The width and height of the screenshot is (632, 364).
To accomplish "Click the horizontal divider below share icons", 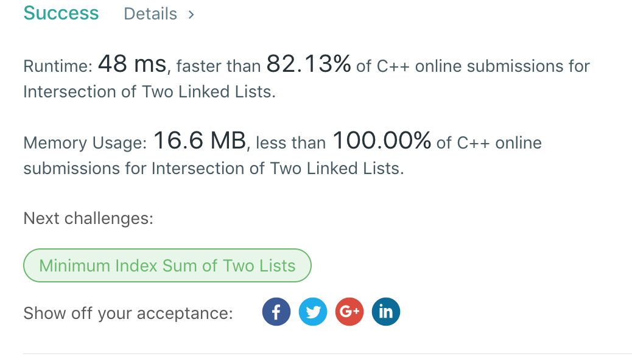I will pos(327,353).
